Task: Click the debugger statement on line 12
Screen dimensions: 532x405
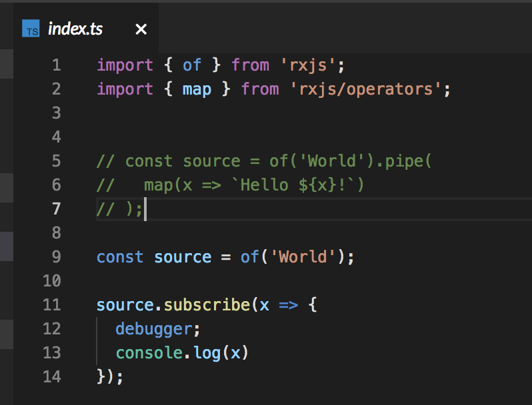Action: point(154,330)
